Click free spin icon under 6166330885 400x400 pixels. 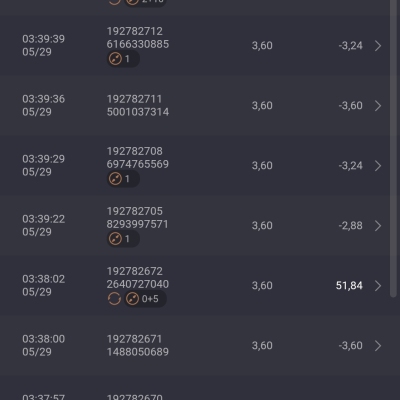(115, 59)
